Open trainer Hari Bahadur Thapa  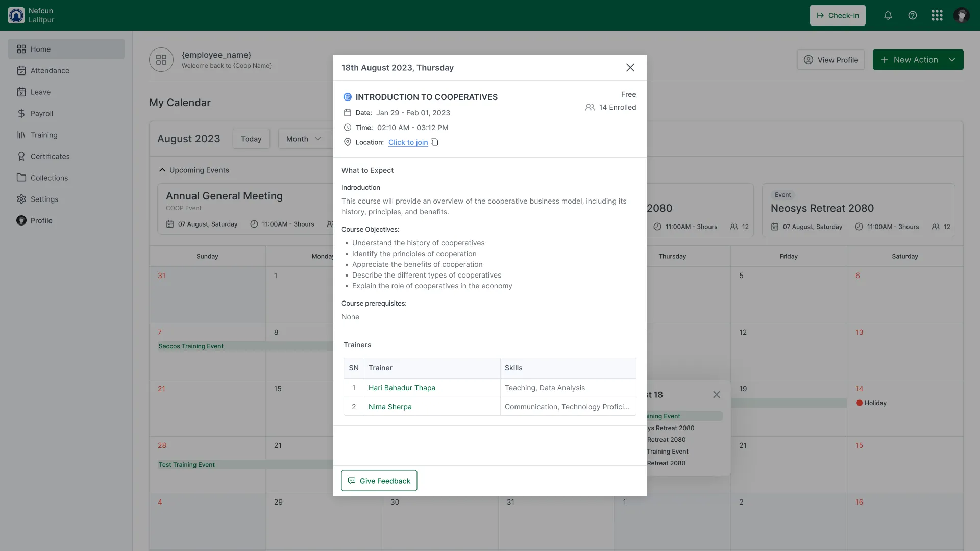(x=402, y=388)
